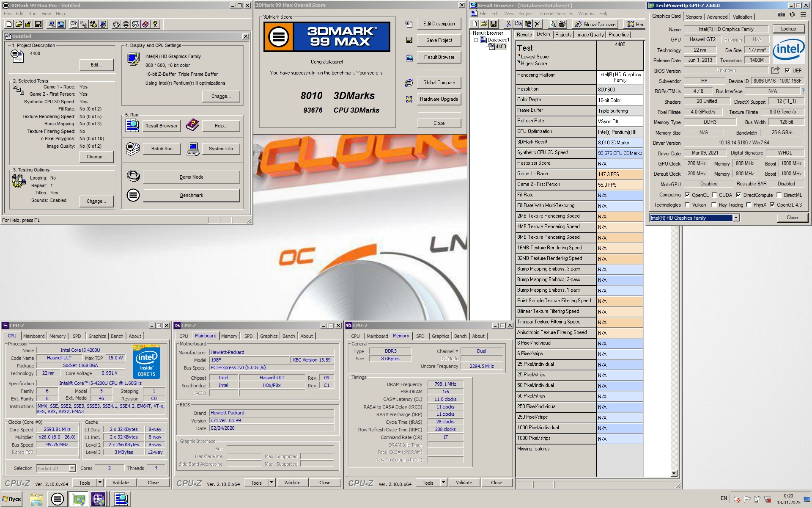Select 4400 result item in database tree

(x=501, y=47)
